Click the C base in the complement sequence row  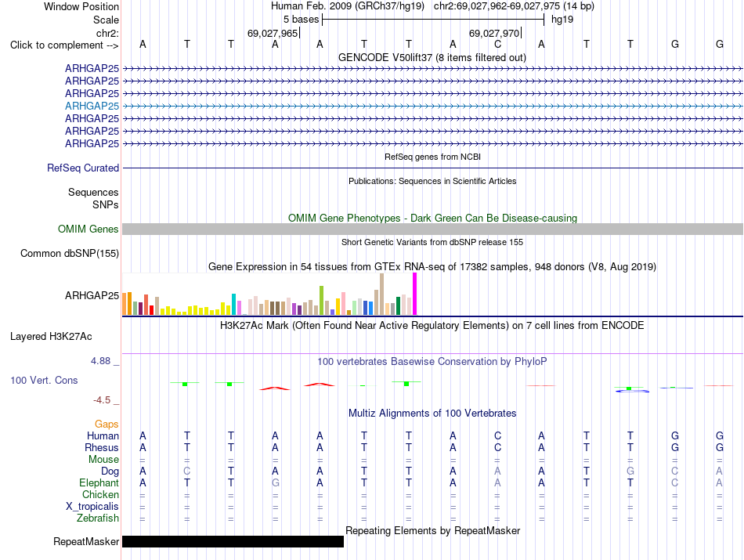point(497,44)
